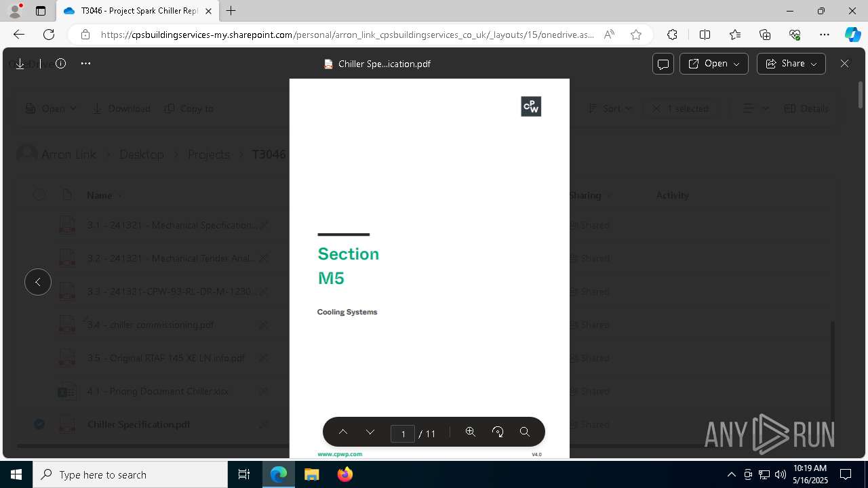This screenshot has width=868, height=488.
Task: Open the Copilot sidebar icon
Action: coord(852,35)
